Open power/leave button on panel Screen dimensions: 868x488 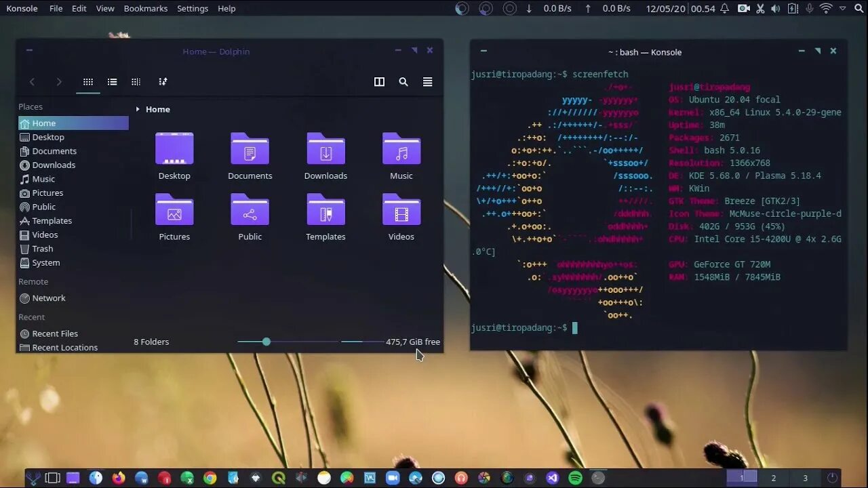click(x=832, y=478)
